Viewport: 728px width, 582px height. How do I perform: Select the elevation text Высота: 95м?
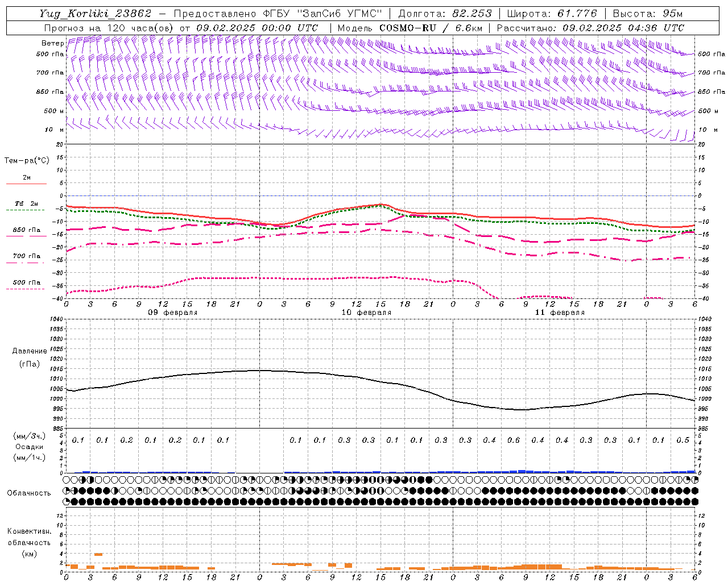pos(648,14)
